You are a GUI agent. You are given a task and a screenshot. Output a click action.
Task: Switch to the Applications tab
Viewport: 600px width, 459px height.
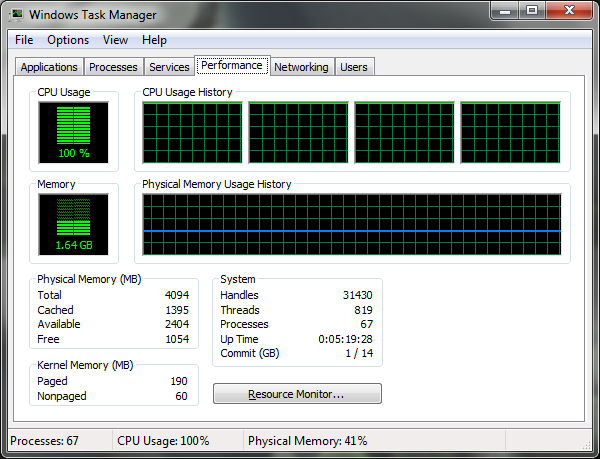click(49, 67)
